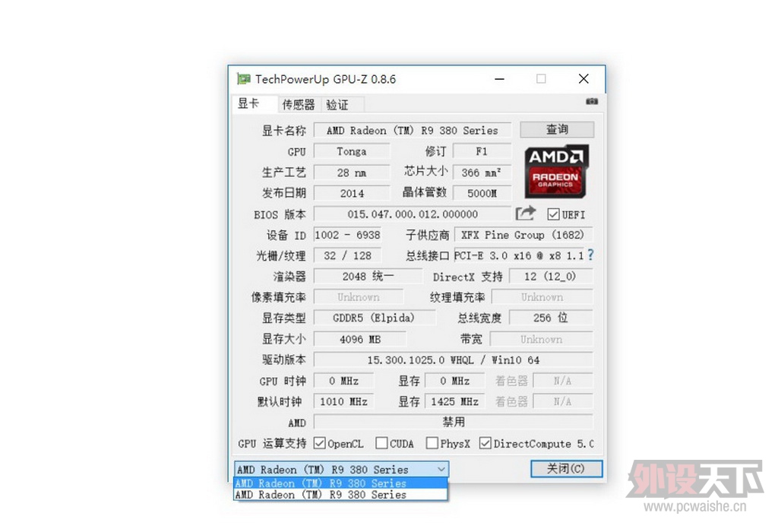Click the card name field AMD Radeon R9 380

pos(413,131)
